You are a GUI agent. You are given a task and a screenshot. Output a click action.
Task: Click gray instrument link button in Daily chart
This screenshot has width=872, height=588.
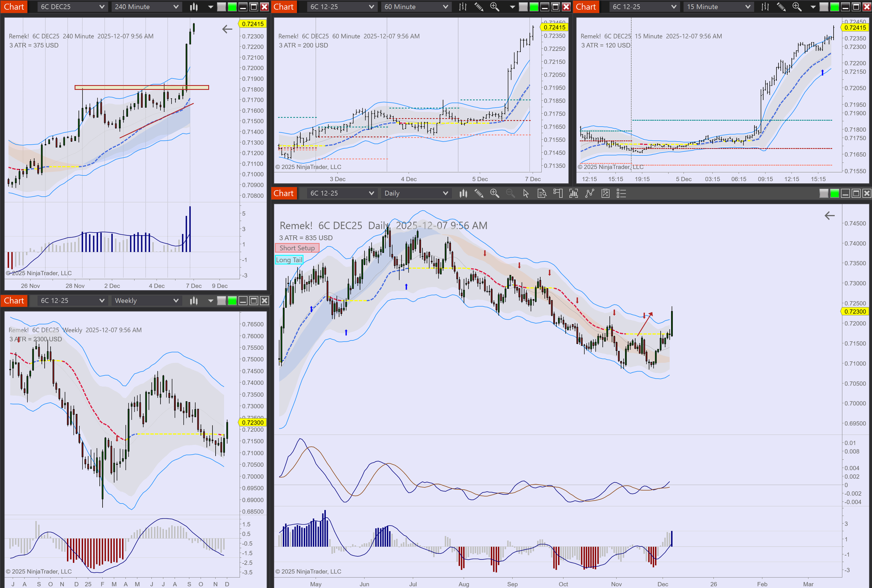(824, 194)
